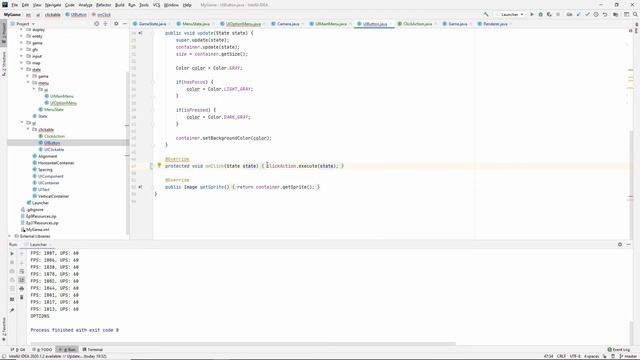Image resolution: width=640 pixels, height=360 pixels.
Task: Switch to Camera.java editor tab
Action: pyautogui.click(x=288, y=24)
